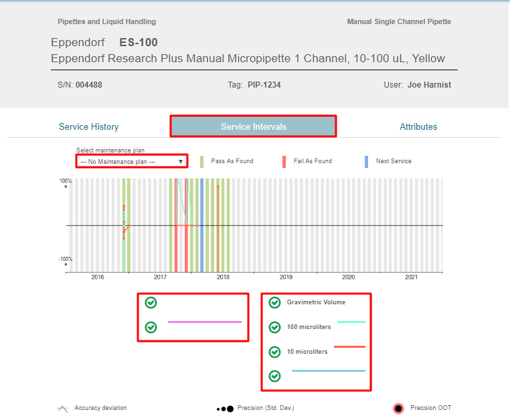This screenshot has width=510, height=420.
Task: Toggle the 10 microliters check
Action: tap(274, 352)
